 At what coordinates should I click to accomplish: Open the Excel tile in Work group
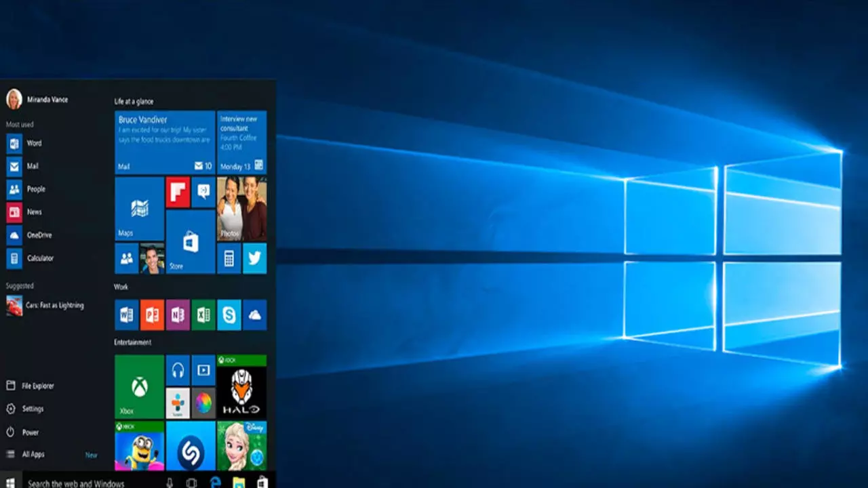[203, 315]
